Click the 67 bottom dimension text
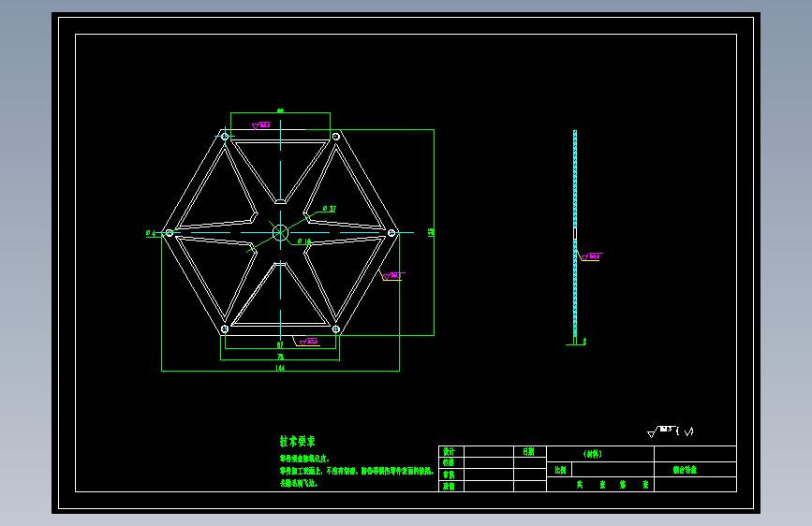The height and width of the screenshot is (526, 812). 280,344
